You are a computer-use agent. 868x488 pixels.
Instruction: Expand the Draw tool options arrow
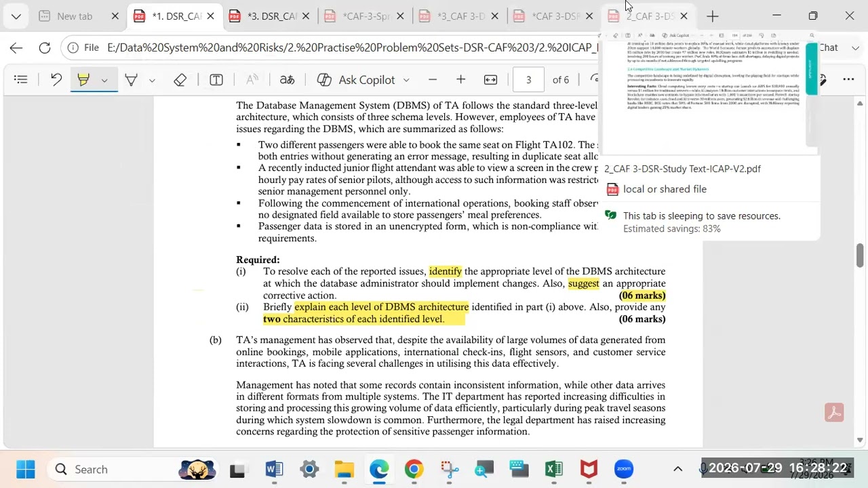click(x=152, y=80)
